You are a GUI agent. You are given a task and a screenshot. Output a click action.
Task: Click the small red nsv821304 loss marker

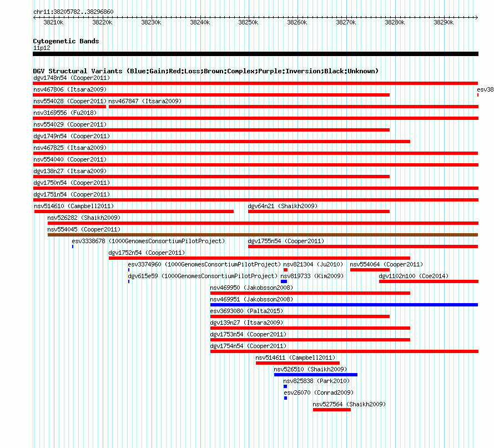(285, 270)
